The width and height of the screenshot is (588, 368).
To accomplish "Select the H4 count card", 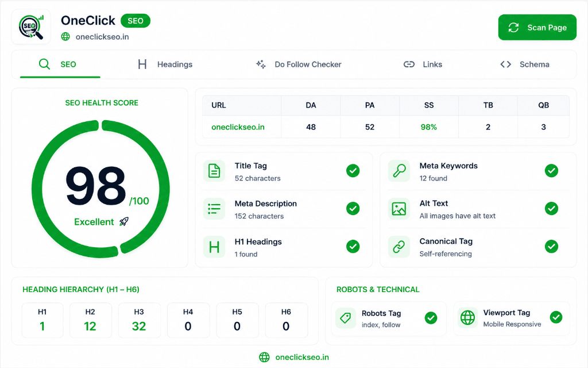I will (188, 320).
